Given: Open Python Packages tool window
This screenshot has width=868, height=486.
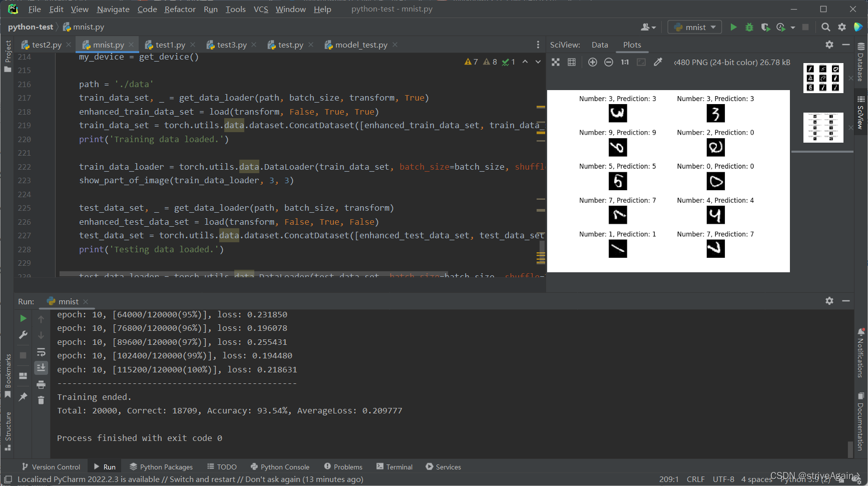Looking at the screenshot, I should (161, 466).
